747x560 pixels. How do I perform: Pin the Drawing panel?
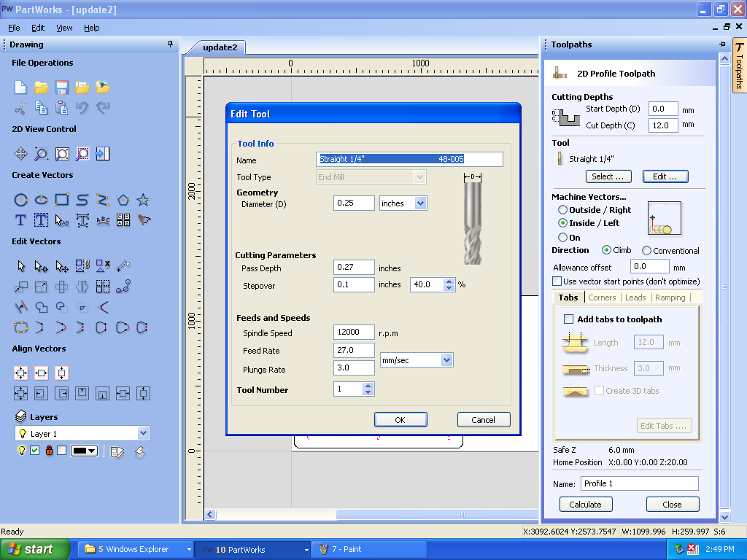170,44
